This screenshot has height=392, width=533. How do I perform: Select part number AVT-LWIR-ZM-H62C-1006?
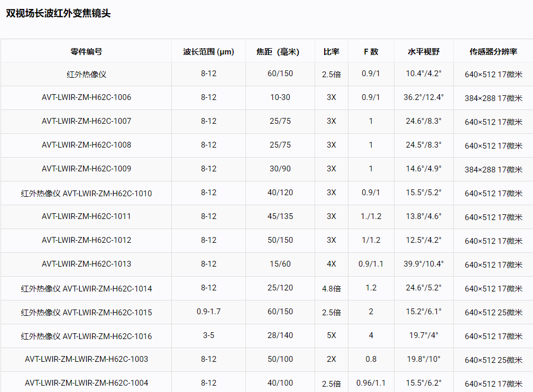click(x=86, y=97)
